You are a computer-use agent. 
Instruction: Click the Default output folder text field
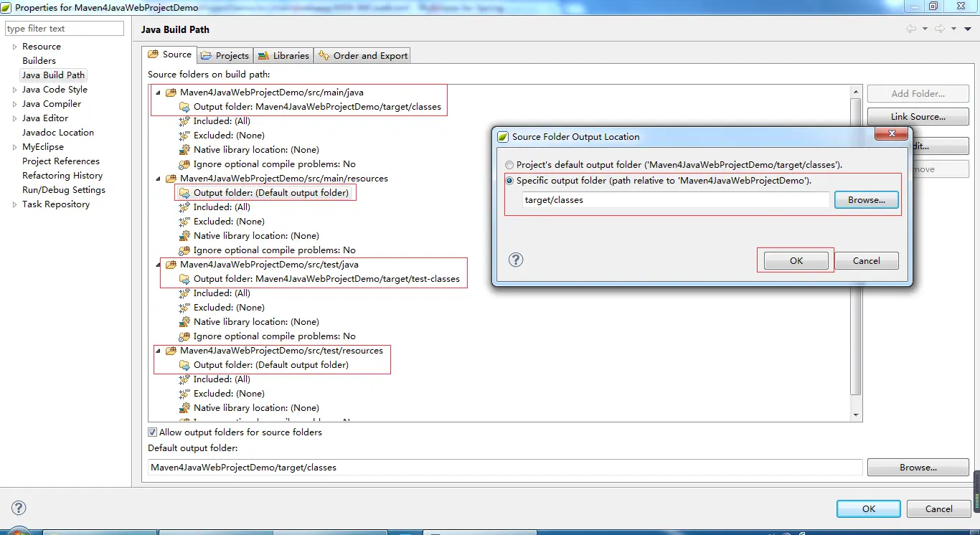(505, 468)
